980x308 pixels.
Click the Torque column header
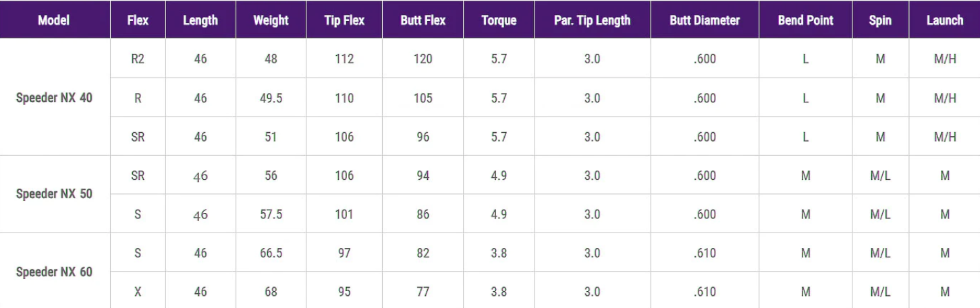[499, 20]
